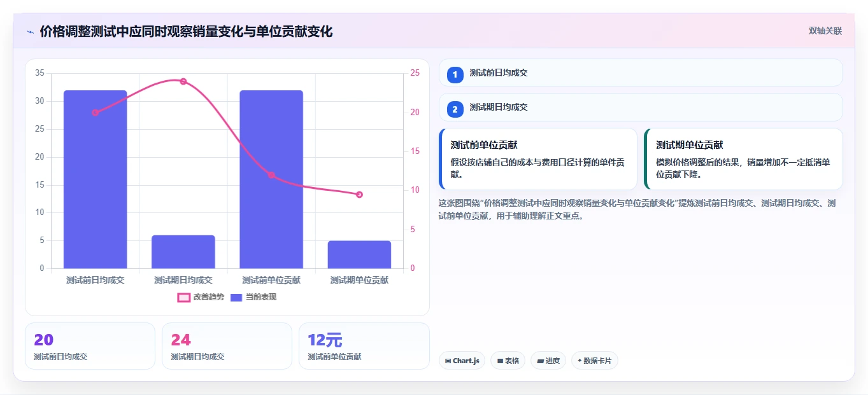868x395 pixels.
Task: Click the 30 tick on the left axis
Action: (39, 101)
